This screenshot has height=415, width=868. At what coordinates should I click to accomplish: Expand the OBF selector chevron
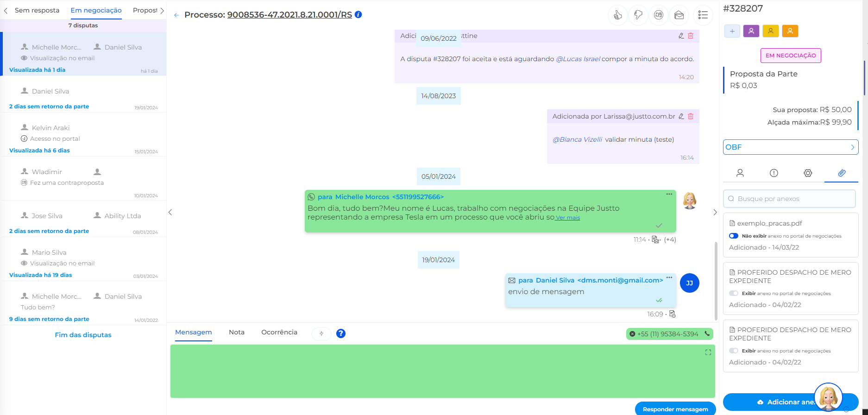pos(852,147)
